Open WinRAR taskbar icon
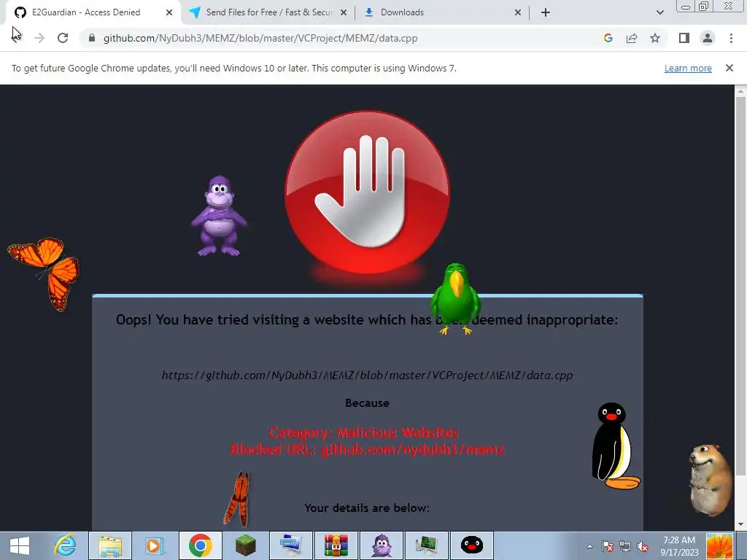 click(336, 545)
